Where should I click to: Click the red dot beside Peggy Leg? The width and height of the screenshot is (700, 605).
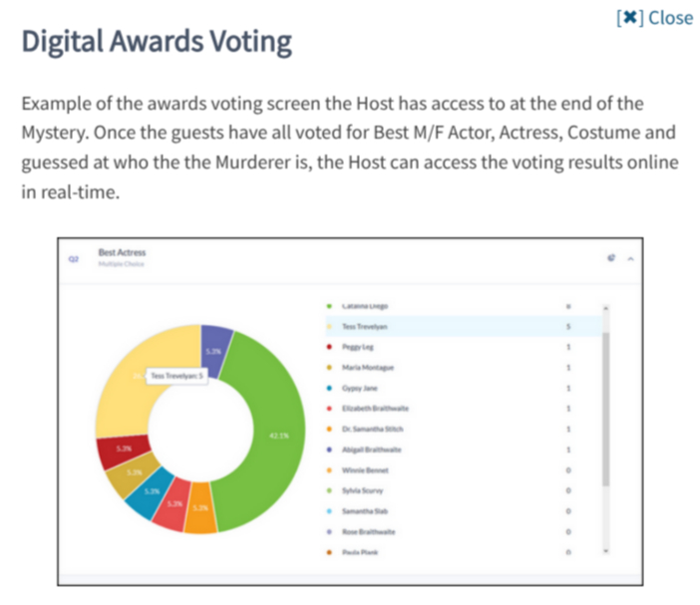(x=329, y=347)
